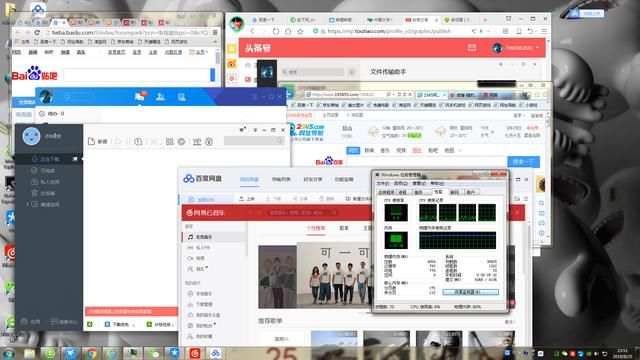Click the 网易云音乐 logo
Screen dimensions: 640x360
205,213
